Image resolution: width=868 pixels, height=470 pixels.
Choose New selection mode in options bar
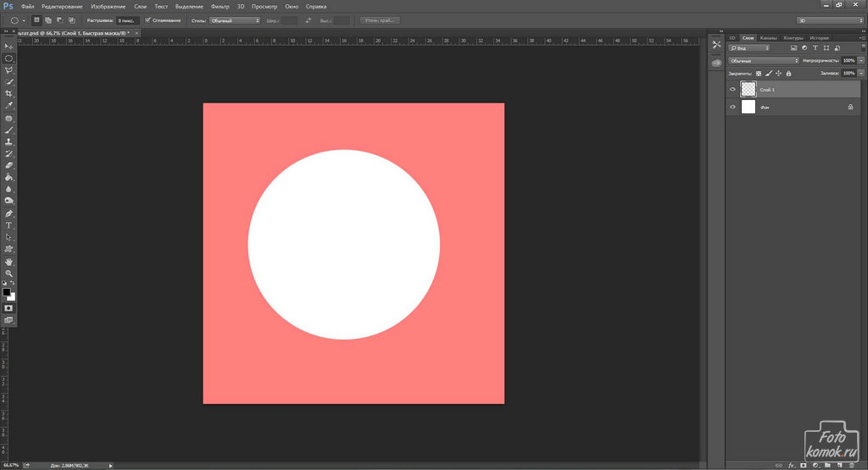(36, 20)
